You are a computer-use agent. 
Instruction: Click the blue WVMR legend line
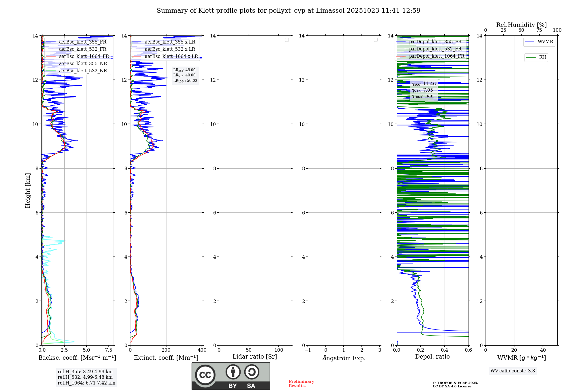pos(530,42)
